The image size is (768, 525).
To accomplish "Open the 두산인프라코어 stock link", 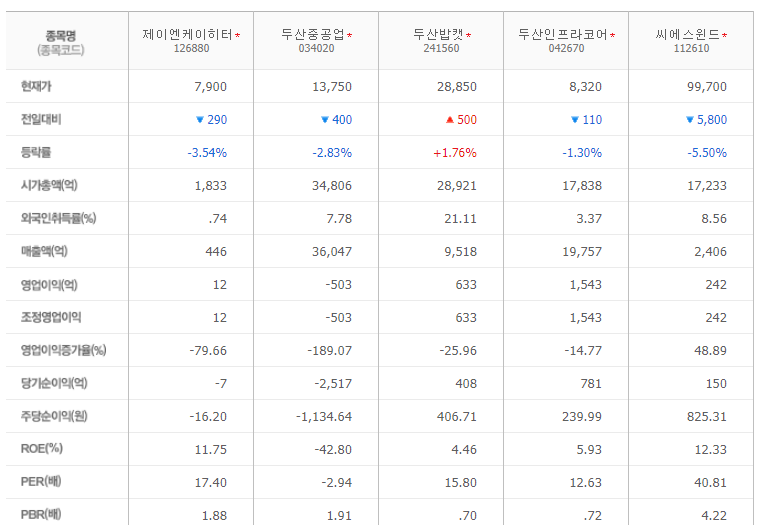I will (x=563, y=35).
